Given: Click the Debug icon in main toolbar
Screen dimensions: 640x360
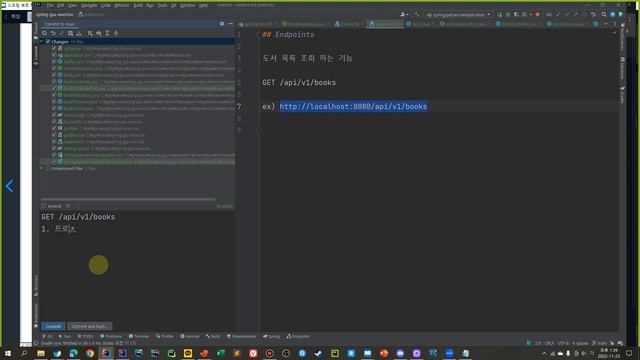Looking at the screenshot, I should point(508,14).
